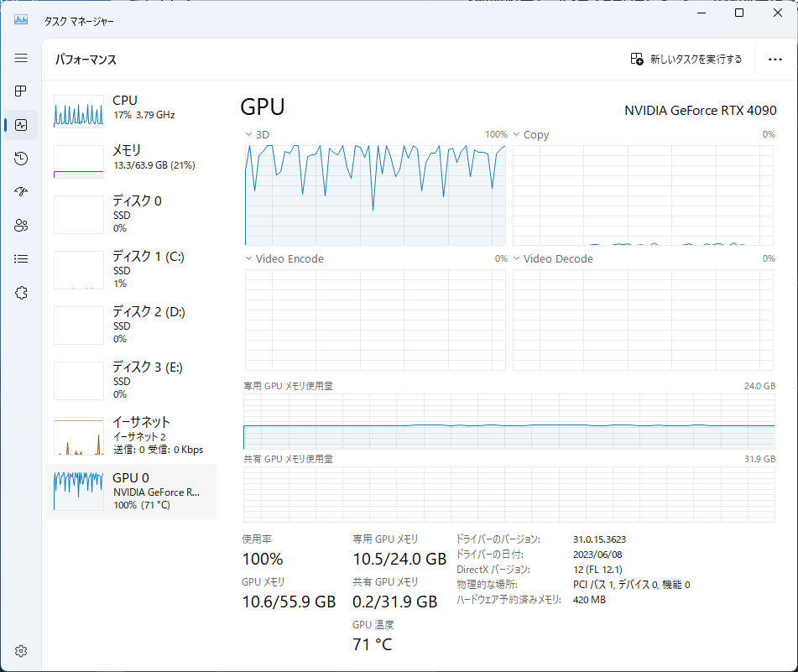Open the 3D engine graph dropdown
This screenshot has height=672, width=798.
248,134
